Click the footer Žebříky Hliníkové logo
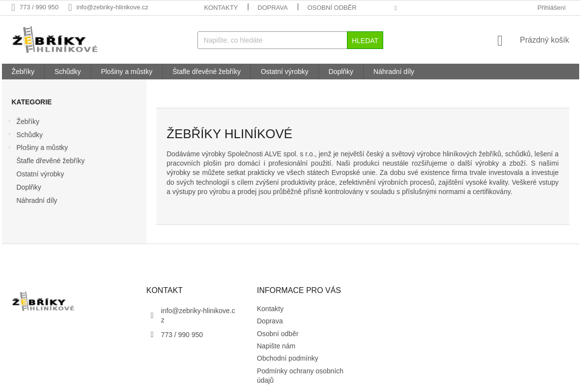This screenshot has width=588, height=392. point(43,301)
